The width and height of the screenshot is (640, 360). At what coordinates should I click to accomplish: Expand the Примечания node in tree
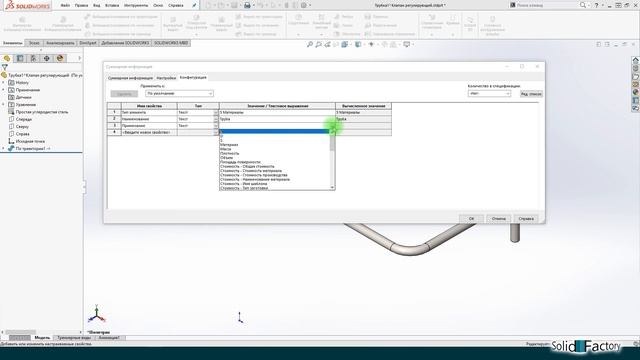coord(3,90)
